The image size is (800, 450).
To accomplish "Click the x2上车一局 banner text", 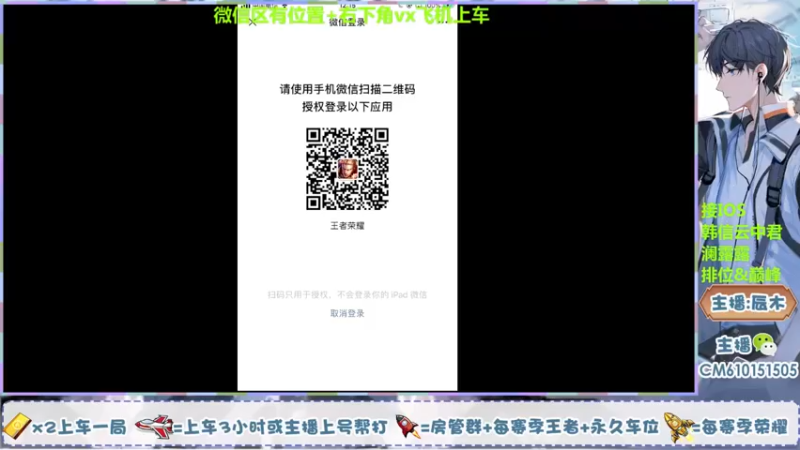I will [80, 427].
